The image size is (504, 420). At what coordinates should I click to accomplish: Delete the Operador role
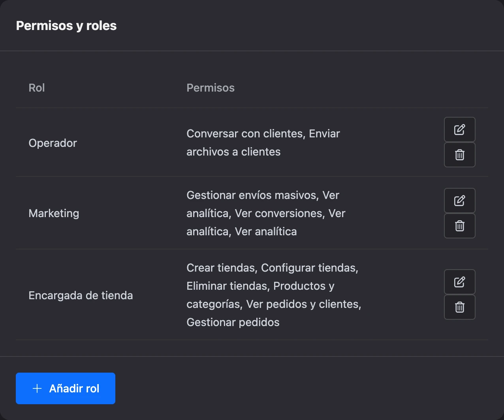460,155
